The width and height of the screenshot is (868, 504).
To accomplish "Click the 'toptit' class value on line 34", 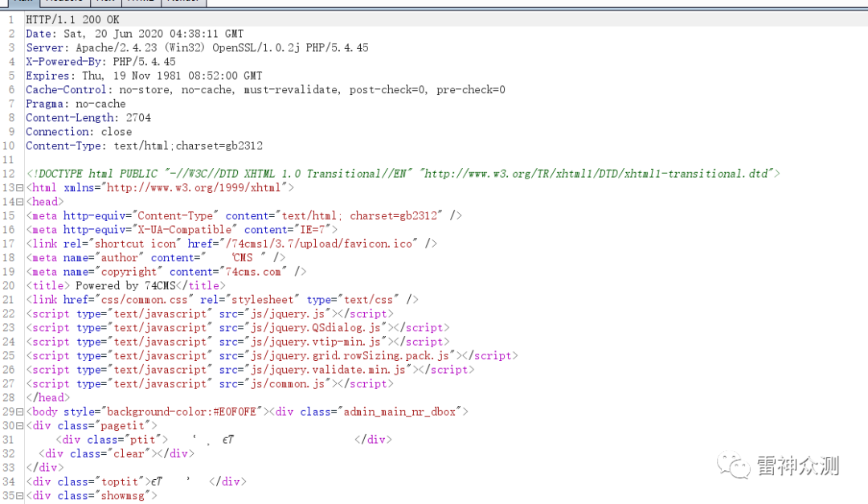I will (x=119, y=481).
